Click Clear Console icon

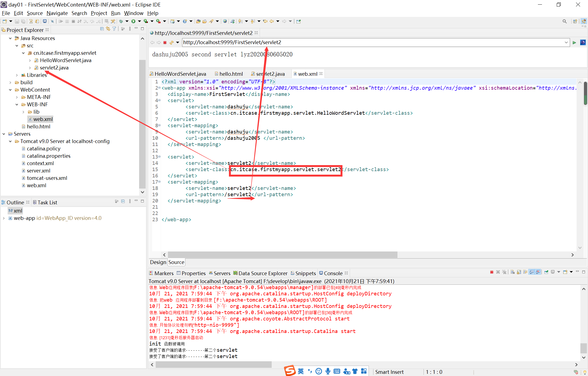point(513,272)
